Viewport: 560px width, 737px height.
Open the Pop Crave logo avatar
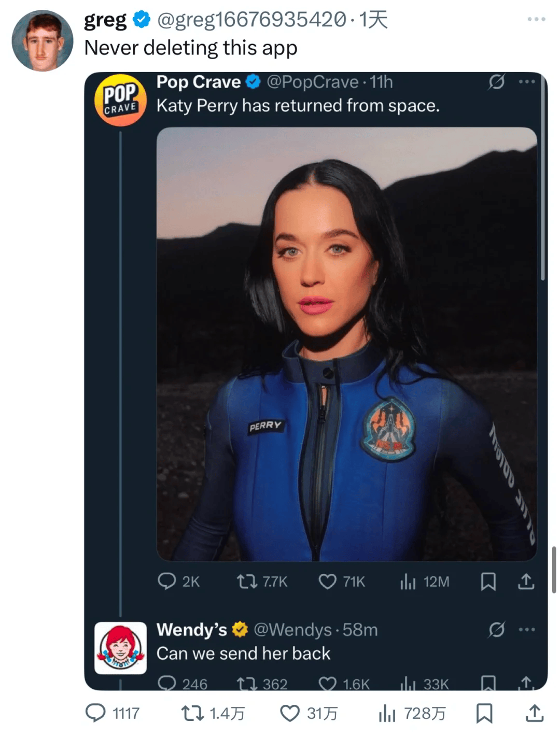tap(120, 100)
